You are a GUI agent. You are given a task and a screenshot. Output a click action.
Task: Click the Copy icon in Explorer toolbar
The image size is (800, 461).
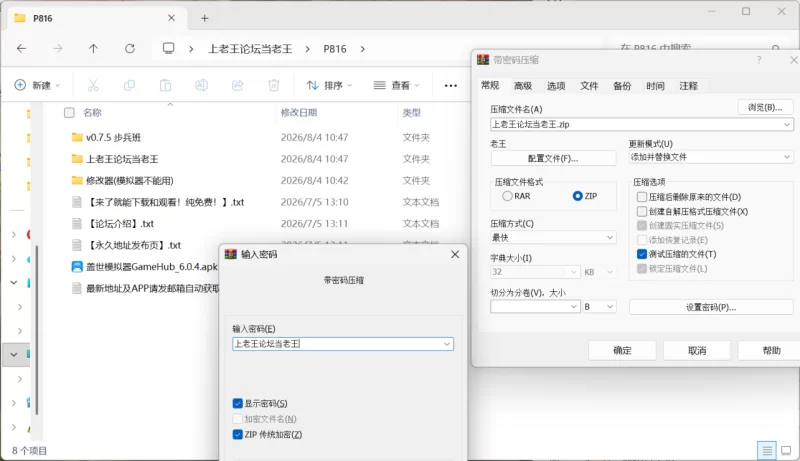point(129,85)
